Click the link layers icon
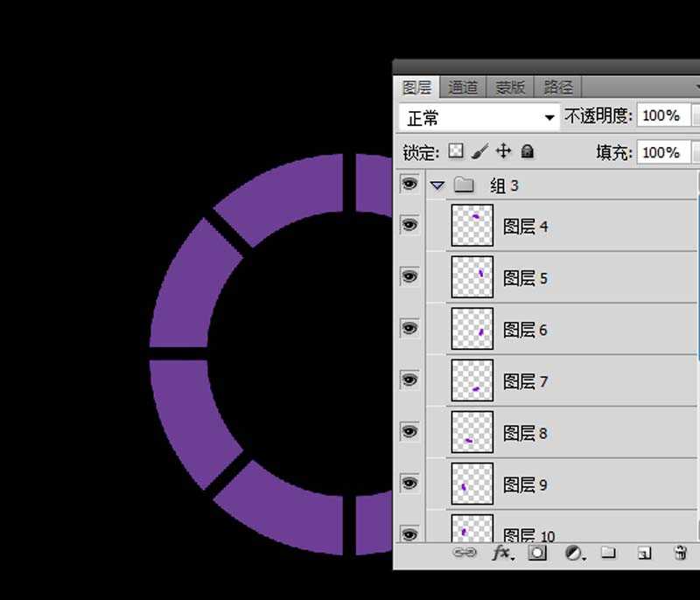Image resolution: width=700 pixels, height=600 pixels. click(464, 553)
